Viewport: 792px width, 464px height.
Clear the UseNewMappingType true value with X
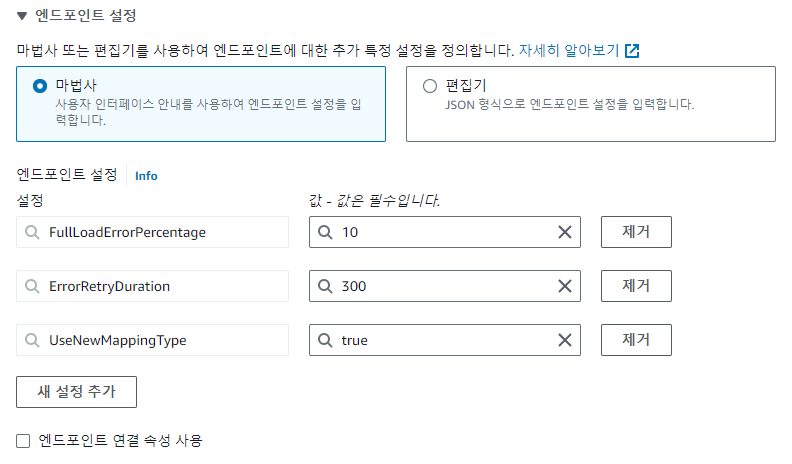[x=564, y=340]
